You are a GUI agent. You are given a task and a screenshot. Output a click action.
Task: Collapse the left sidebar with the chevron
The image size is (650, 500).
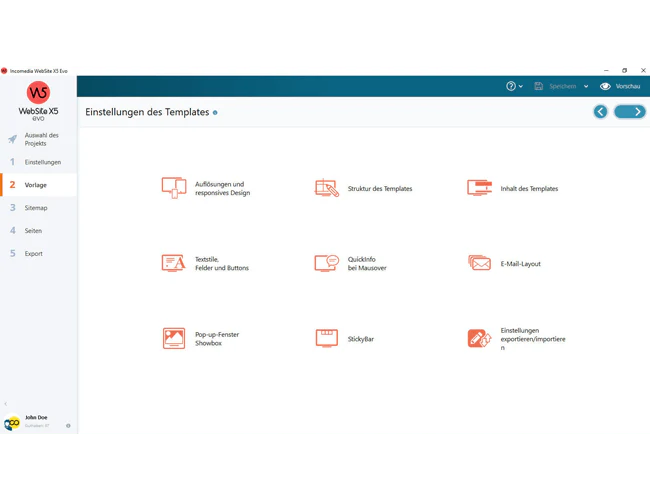(x=5, y=404)
